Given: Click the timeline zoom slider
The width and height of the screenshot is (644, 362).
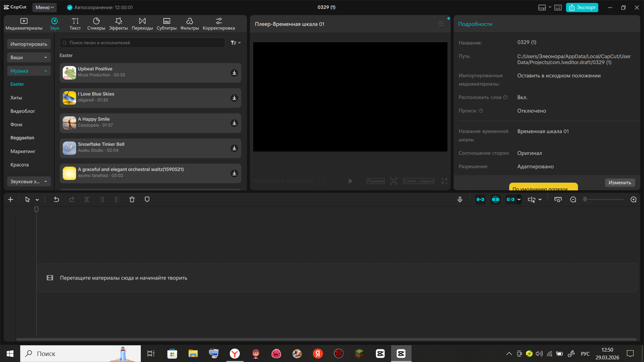Looking at the screenshot, I should point(604,200).
